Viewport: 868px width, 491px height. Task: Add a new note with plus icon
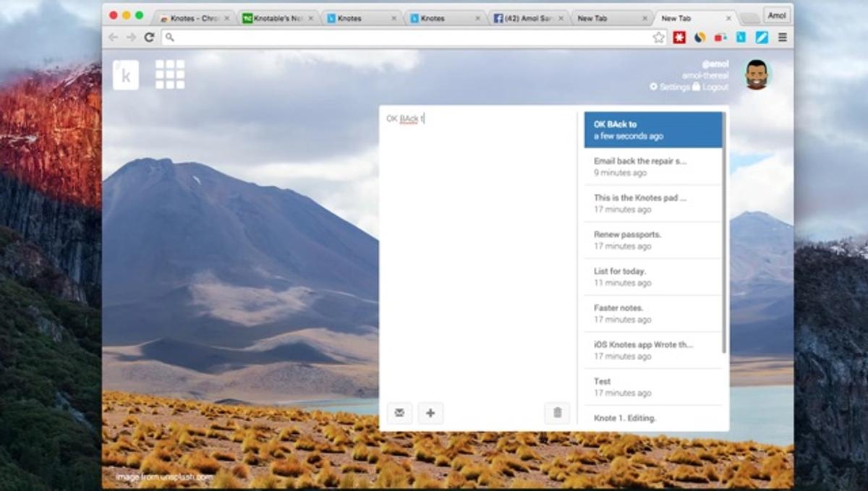click(430, 413)
